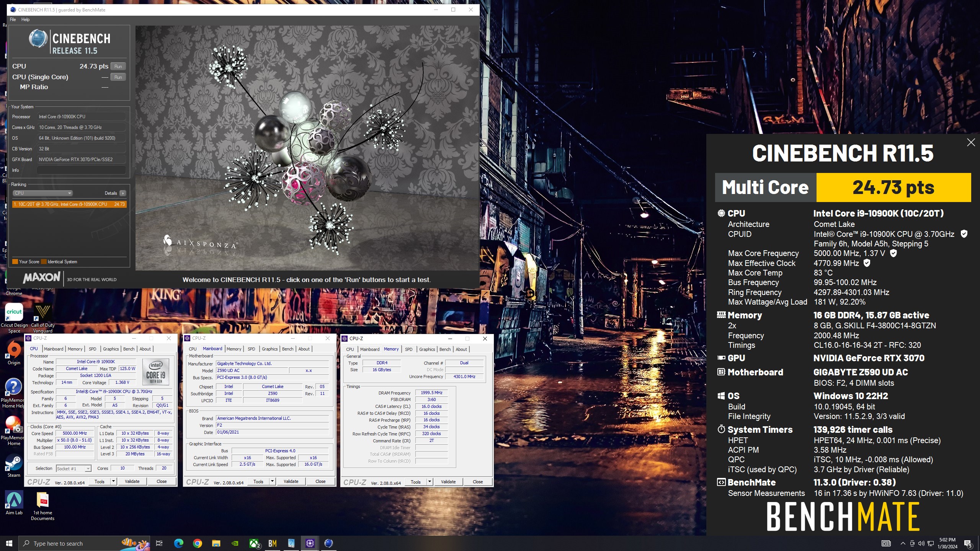Viewport: 980px width, 551px height.
Task: Open About tab in Processor CPU-Z window
Action: (x=145, y=349)
